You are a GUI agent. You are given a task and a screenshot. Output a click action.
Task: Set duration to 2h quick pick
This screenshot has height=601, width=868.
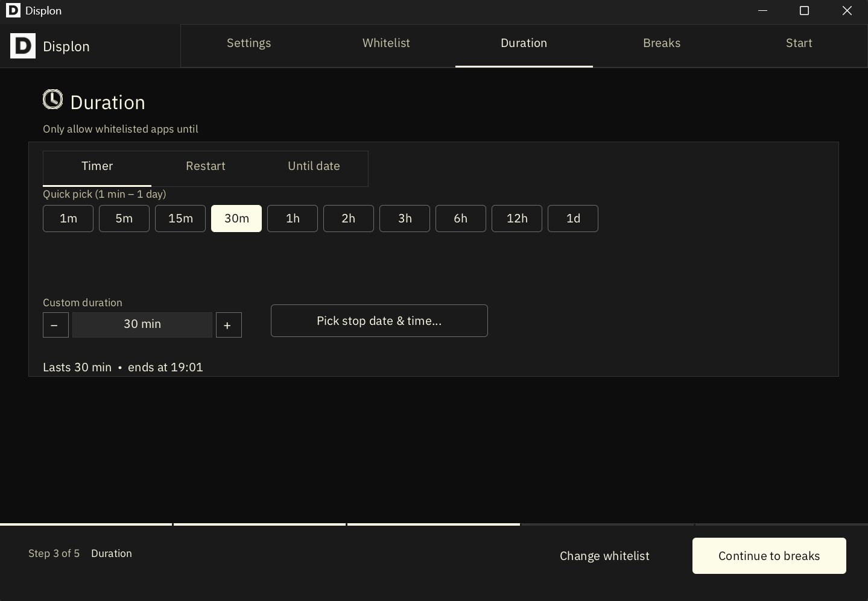coord(349,218)
